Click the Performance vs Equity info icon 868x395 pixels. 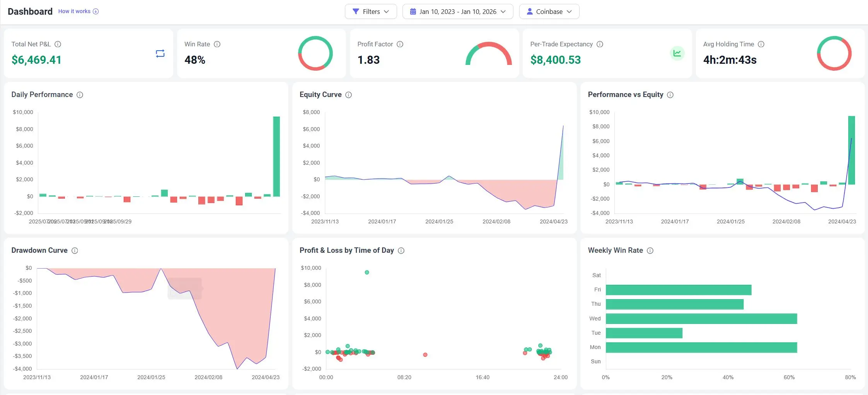670,95
